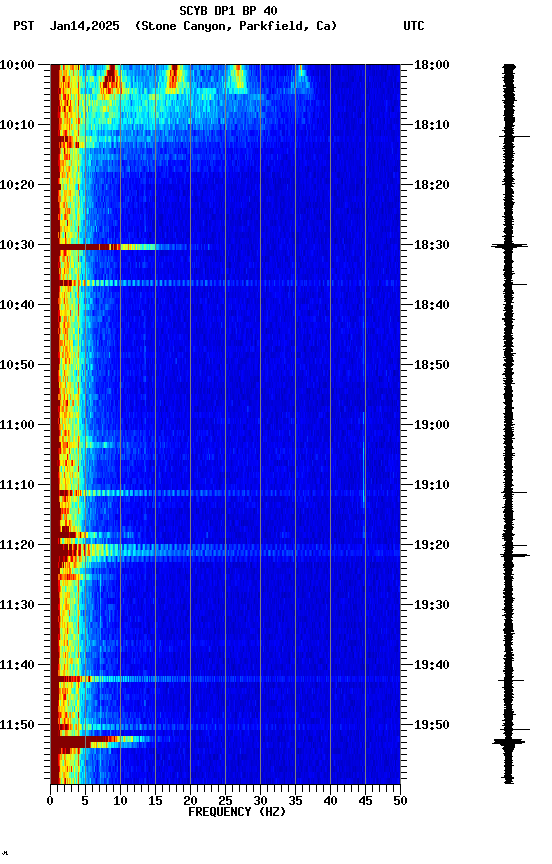
Task: Click the harmonic peak near 27 Hz at top
Action: coord(237,77)
